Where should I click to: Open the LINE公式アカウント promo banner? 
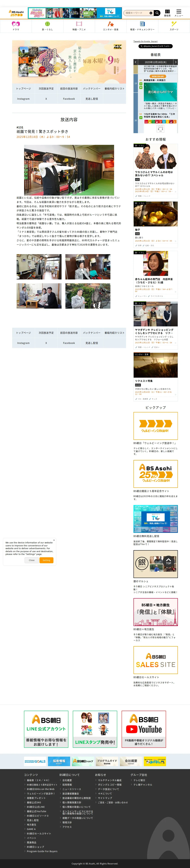(x=46, y=729)
